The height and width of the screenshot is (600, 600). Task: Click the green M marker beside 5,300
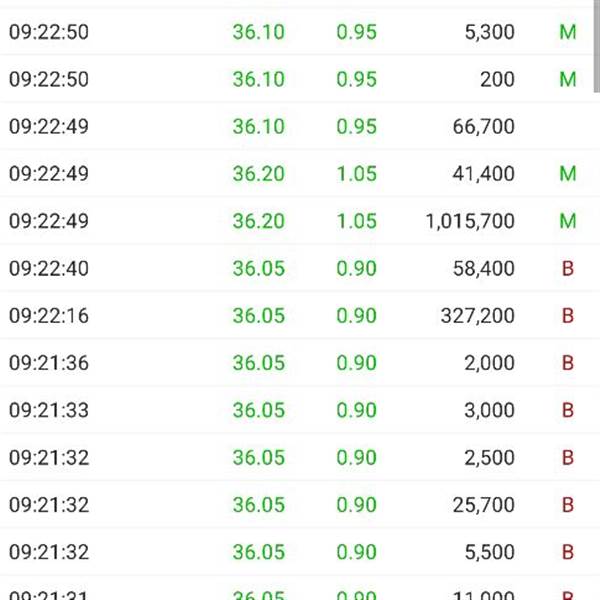pos(568,31)
